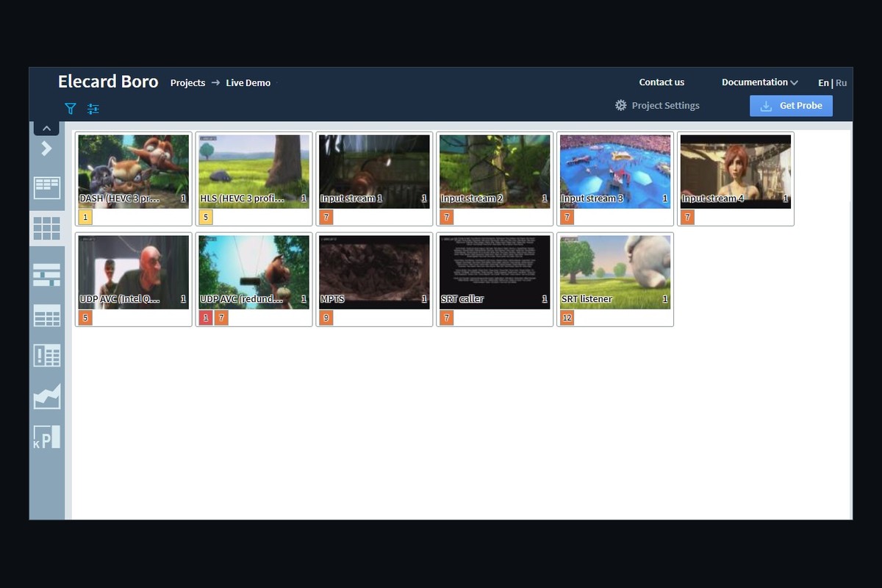Open the area chart view icon
Screen dimensions: 882x588
point(47,397)
